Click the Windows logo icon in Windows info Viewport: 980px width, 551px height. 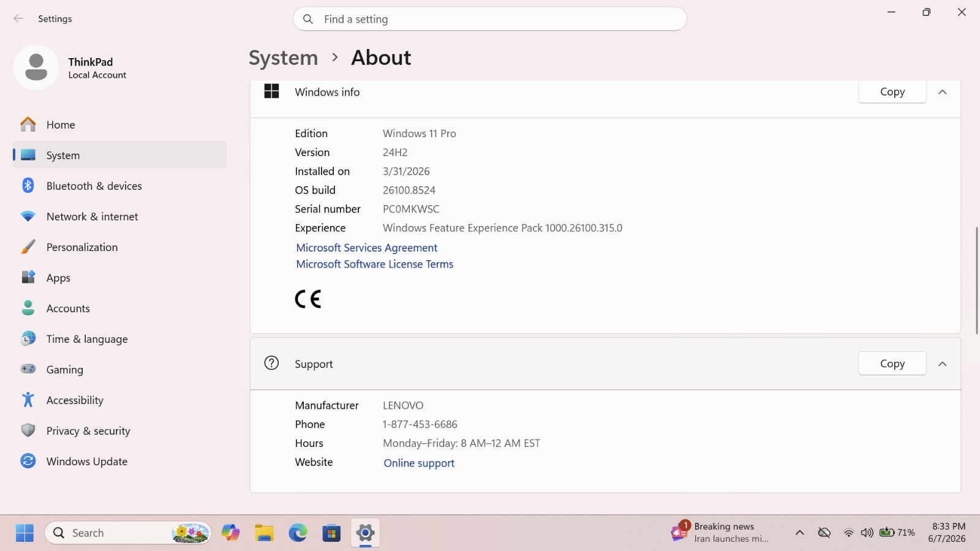pyautogui.click(x=271, y=91)
